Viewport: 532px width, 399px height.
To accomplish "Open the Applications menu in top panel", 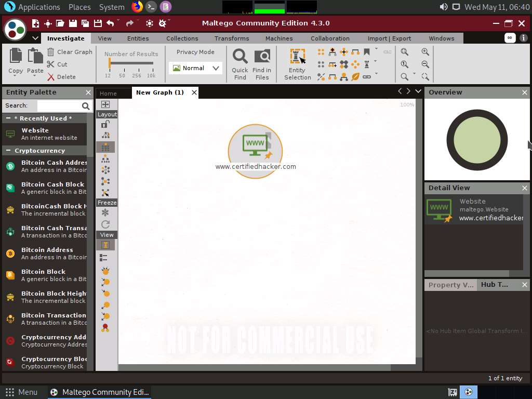I will click(x=39, y=7).
